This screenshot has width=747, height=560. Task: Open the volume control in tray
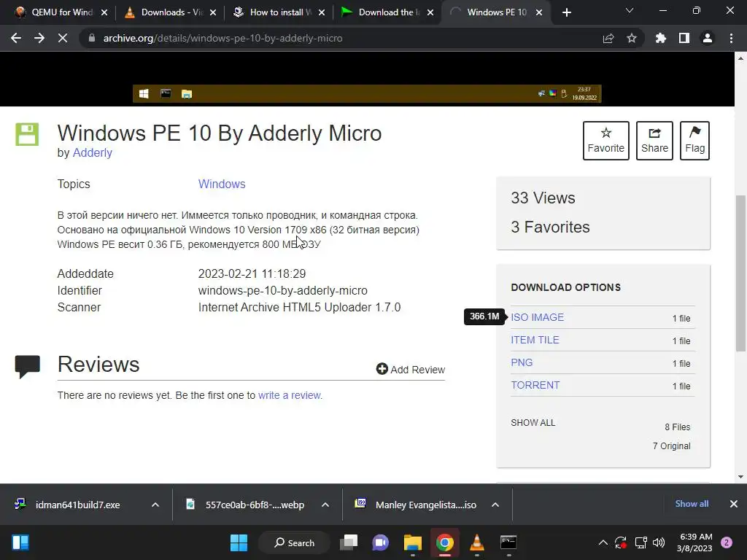[659, 542]
